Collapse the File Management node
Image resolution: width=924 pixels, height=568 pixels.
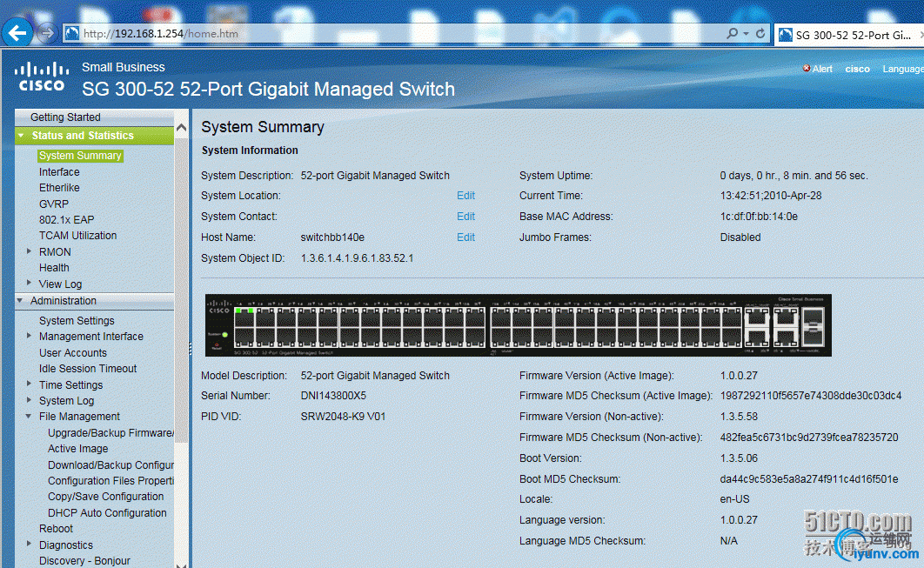29,417
